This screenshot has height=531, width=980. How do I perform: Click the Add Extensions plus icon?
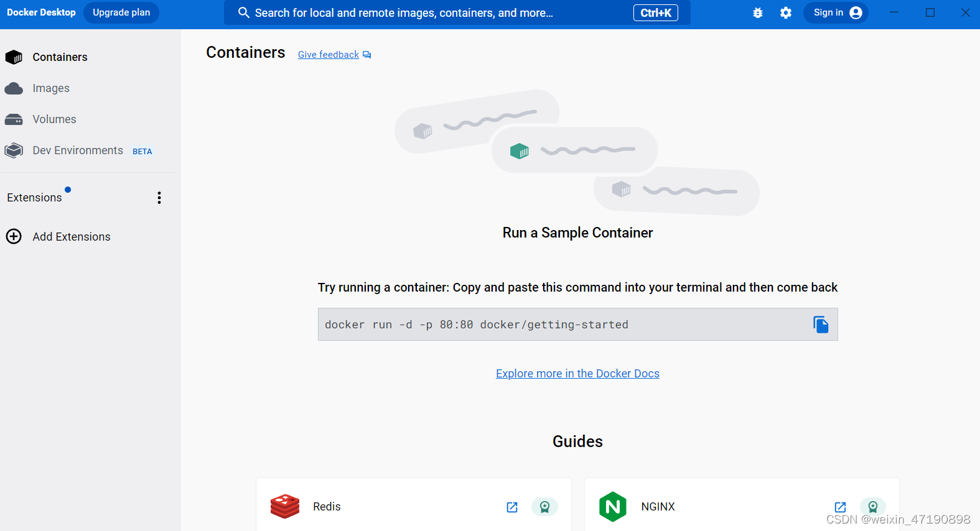point(14,236)
